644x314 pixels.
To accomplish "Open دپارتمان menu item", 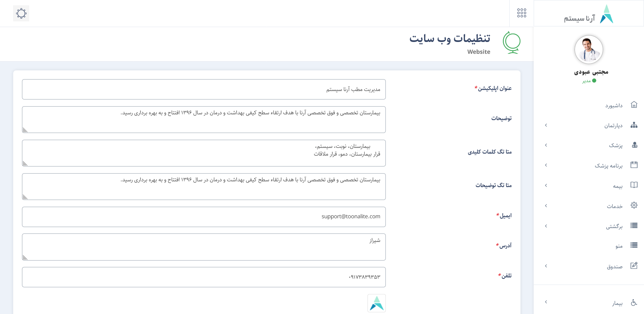I will click(589, 125).
